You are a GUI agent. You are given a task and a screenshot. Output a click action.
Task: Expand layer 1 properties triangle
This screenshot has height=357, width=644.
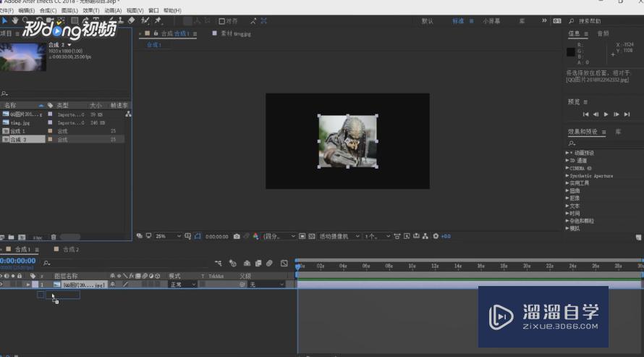pos(28,285)
